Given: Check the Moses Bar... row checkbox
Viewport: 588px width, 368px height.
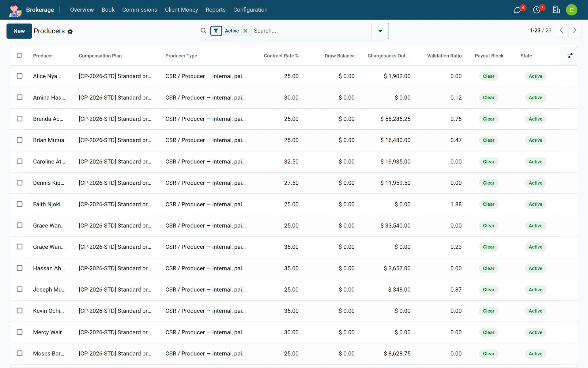Looking at the screenshot, I should coord(20,353).
